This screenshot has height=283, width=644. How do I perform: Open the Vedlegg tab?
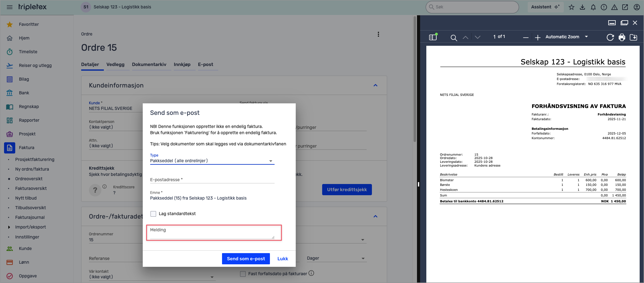(115, 64)
